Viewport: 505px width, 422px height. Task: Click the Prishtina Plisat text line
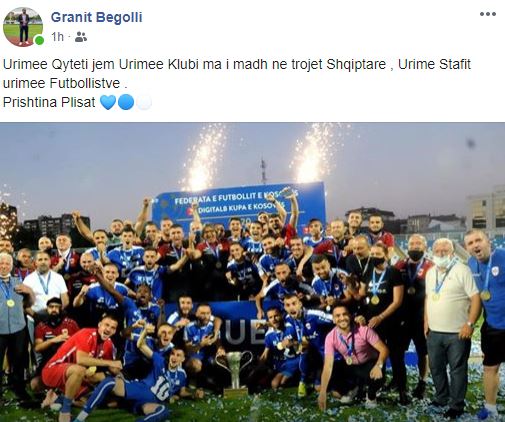click(x=49, y=102)
